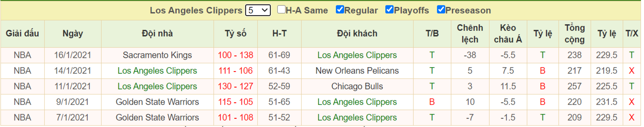Select NBA league in the first row
Screen dimensions: 644x127
[22, 55]
